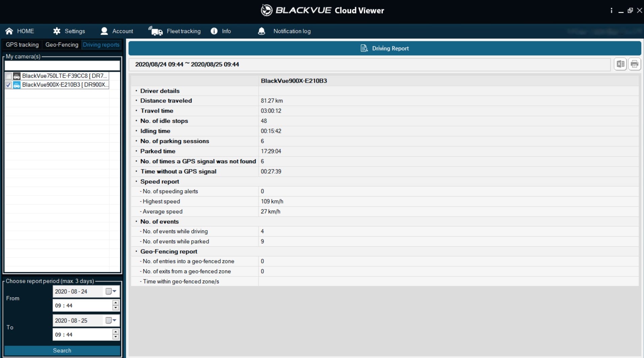Click the Info circle icon
This screenshot has height=358, width=644.
pos(214,31)
